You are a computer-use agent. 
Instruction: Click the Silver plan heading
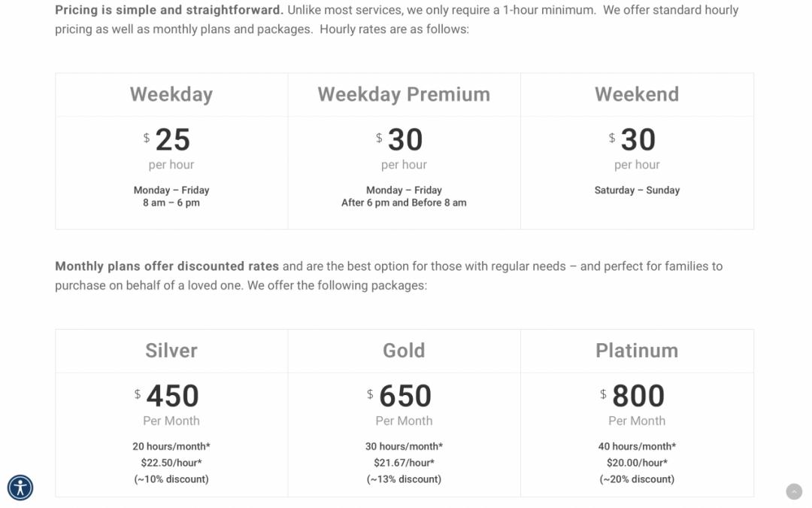click(x=171, y=351)
